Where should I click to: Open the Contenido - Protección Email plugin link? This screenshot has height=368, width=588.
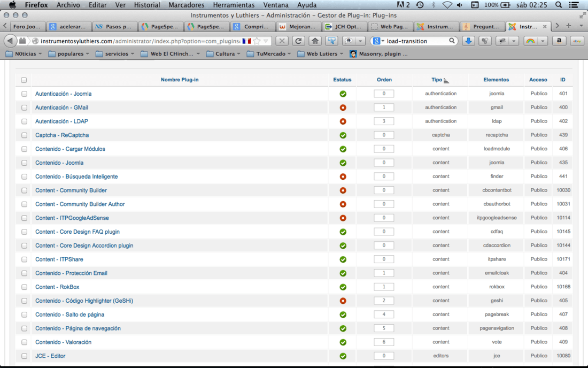(71, 273)
